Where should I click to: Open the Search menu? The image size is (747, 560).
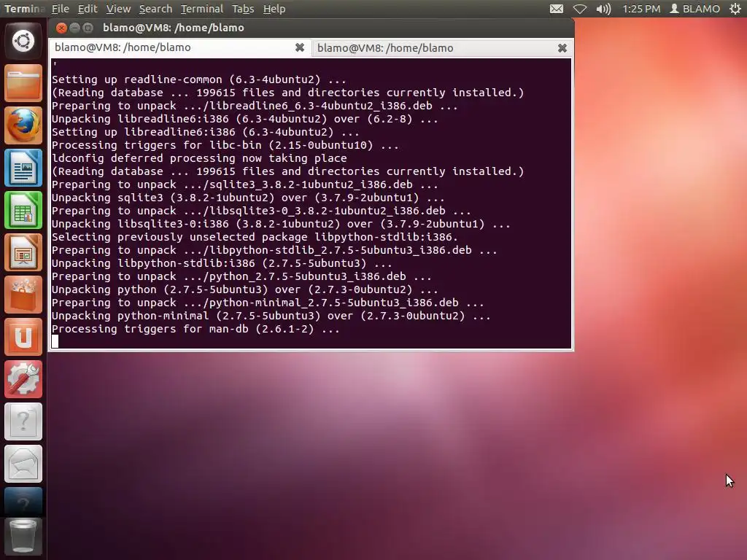coord(155,9)
